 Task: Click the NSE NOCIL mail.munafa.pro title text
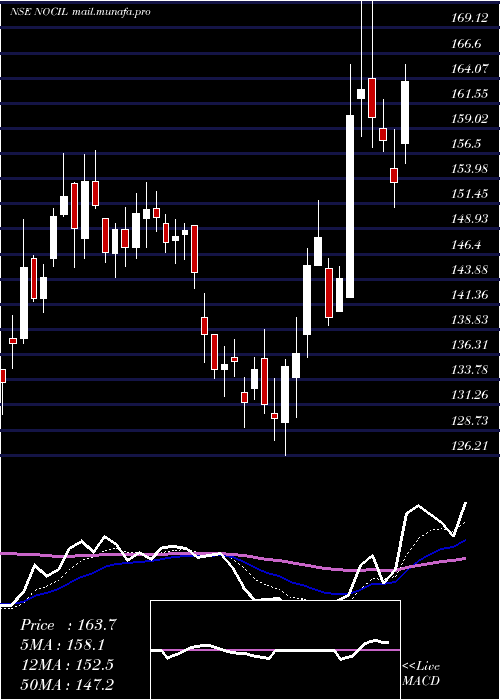point(79,12)
